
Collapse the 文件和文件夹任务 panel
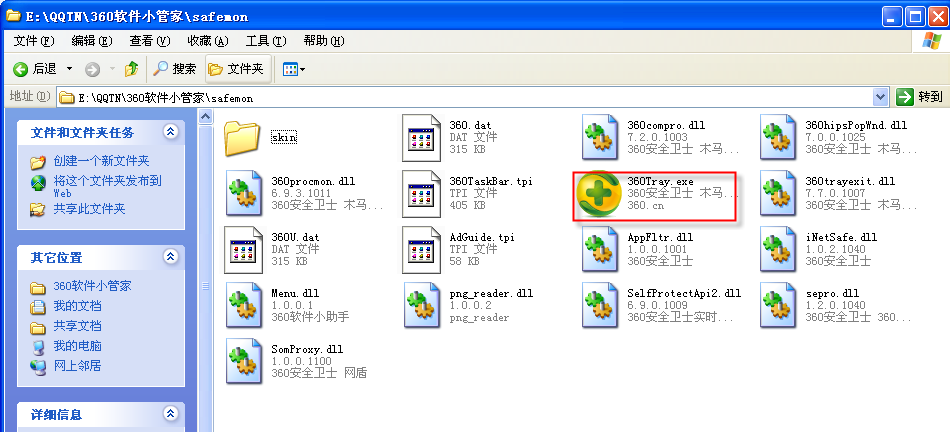(x=171, y=131)
